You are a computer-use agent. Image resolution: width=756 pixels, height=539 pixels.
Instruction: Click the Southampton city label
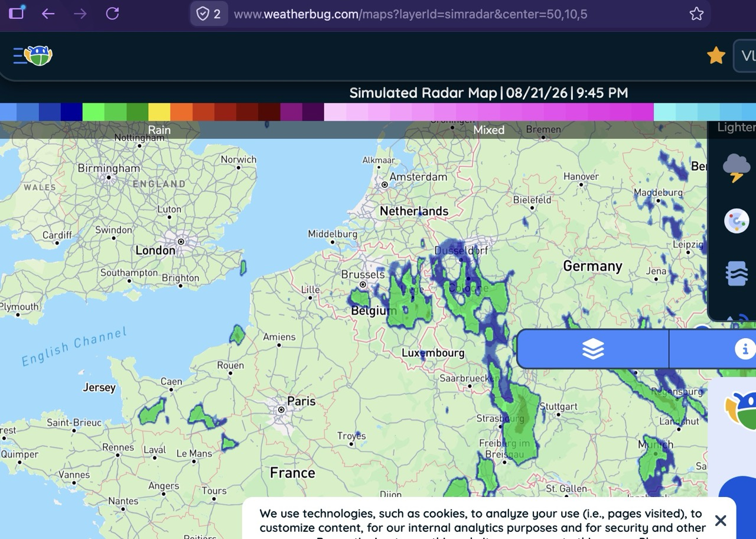pyautogui.click(x=129, y=273)
